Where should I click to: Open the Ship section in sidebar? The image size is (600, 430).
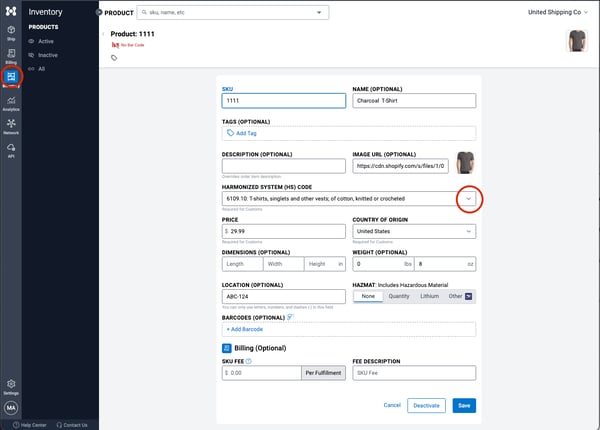[11, 31]
